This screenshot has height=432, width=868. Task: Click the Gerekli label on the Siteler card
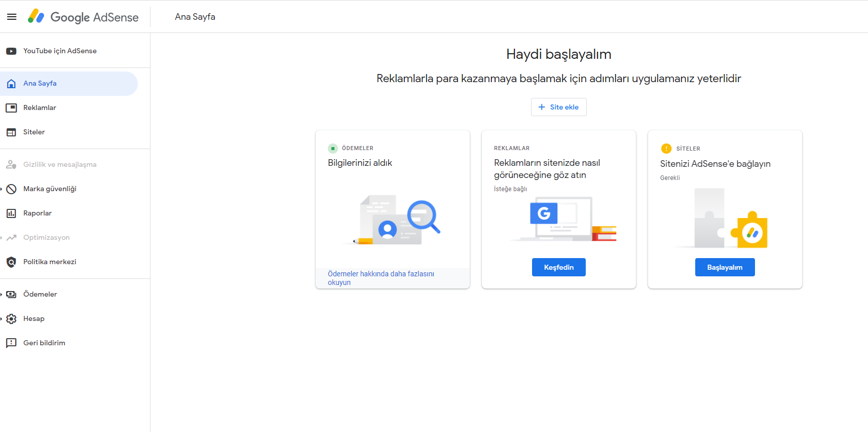pos(670,178)
